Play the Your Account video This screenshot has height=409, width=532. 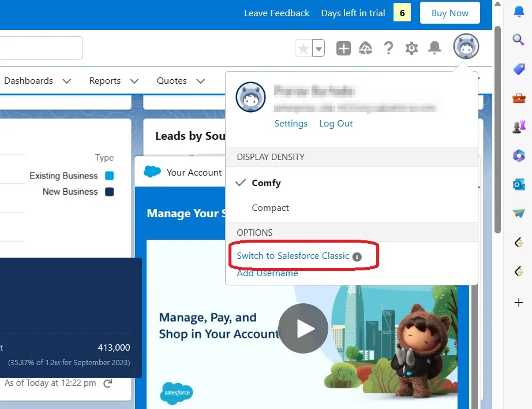pos(303,328)
